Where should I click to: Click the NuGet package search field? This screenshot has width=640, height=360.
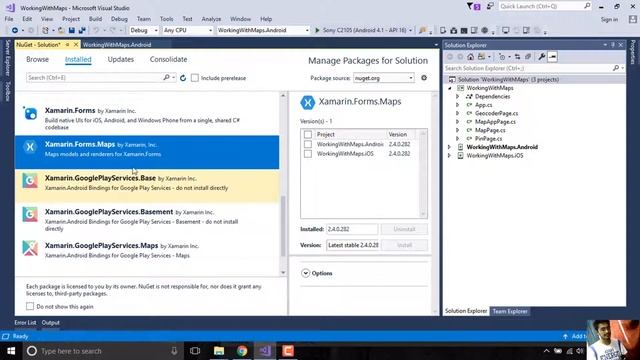coord(101,78)
